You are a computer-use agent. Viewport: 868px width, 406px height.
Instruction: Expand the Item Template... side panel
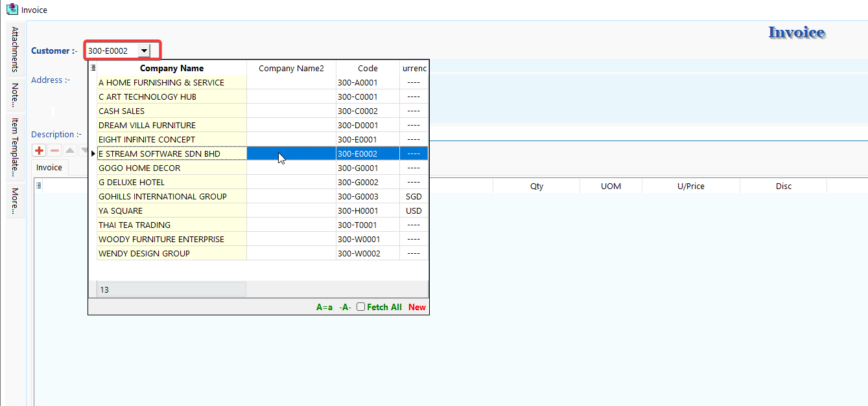(x=15, y=147)
